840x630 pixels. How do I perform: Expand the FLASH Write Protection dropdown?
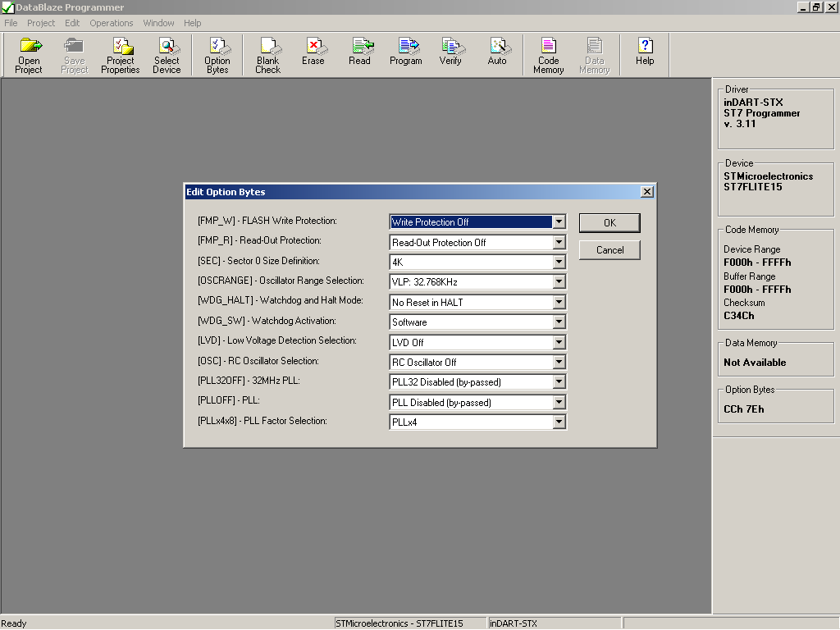pyautogui.click(x=559, y=222)
